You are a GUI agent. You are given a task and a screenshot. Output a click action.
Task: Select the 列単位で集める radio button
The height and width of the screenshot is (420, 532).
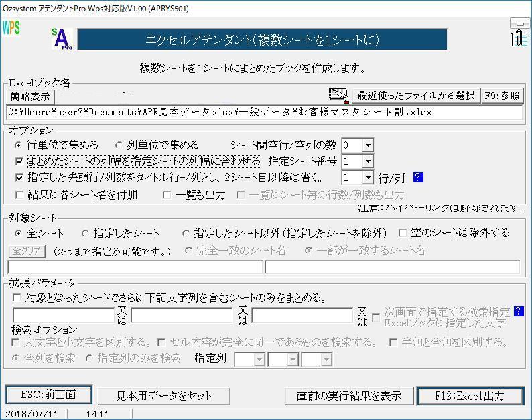pyautogui.click(x=119, y=145)
